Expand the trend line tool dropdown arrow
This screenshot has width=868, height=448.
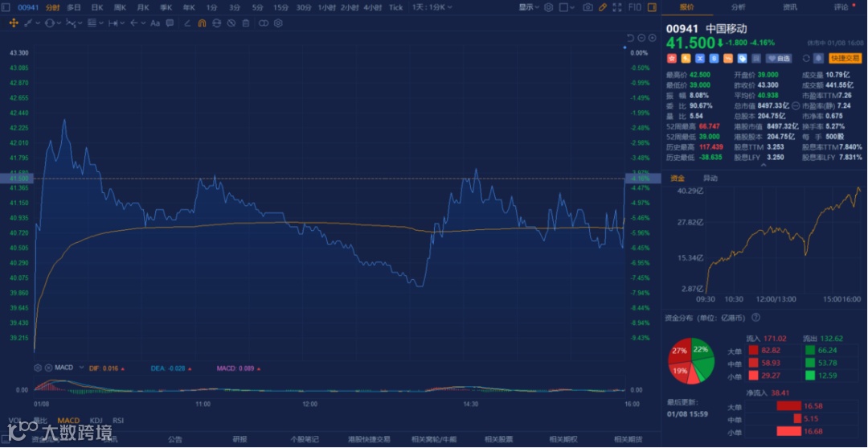pyautogui.click(x=38, y=23)
